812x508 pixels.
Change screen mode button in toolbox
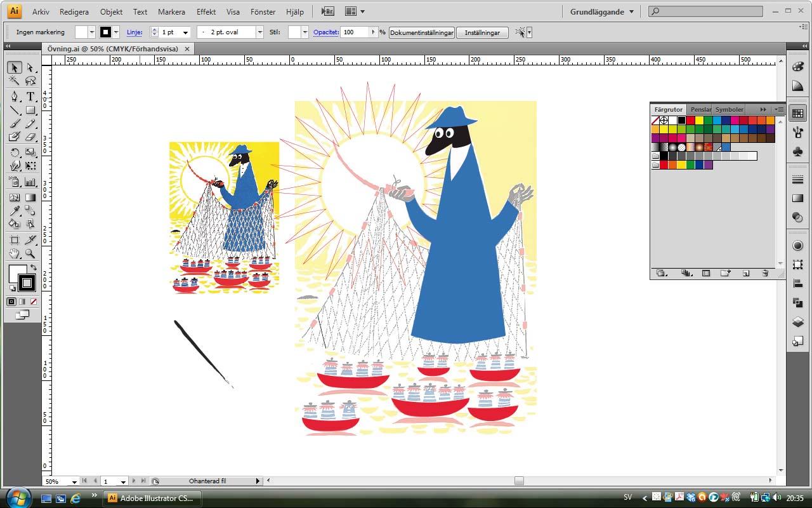click(x=22, y=314)
